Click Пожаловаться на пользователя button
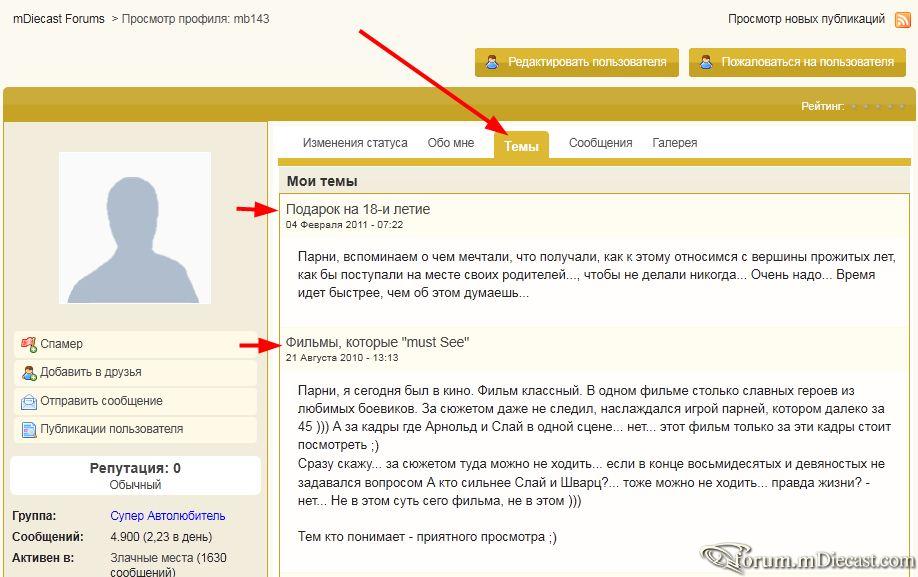This screenshot has height=577, width=918. coord(797,62)
